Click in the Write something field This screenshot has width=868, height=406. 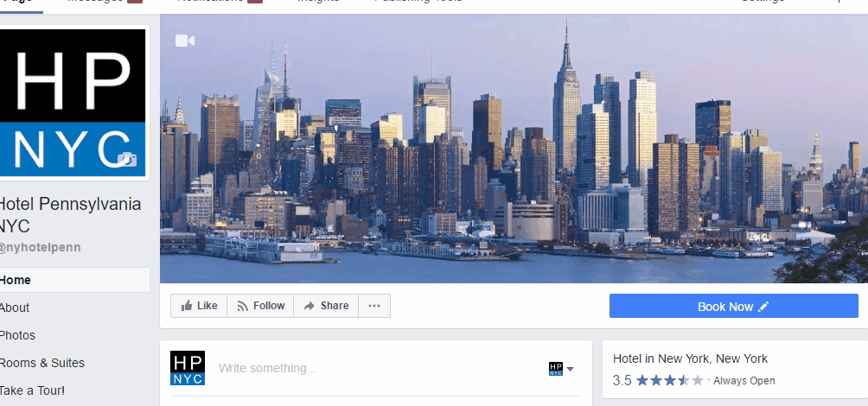(376, 368)
